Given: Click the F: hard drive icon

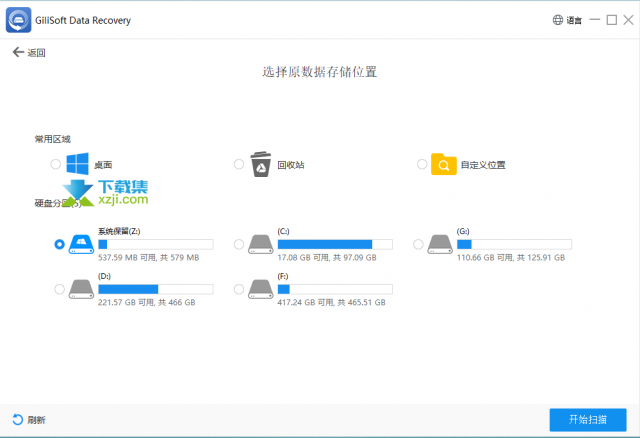Looking at the screenshot, I should [261, 289].
